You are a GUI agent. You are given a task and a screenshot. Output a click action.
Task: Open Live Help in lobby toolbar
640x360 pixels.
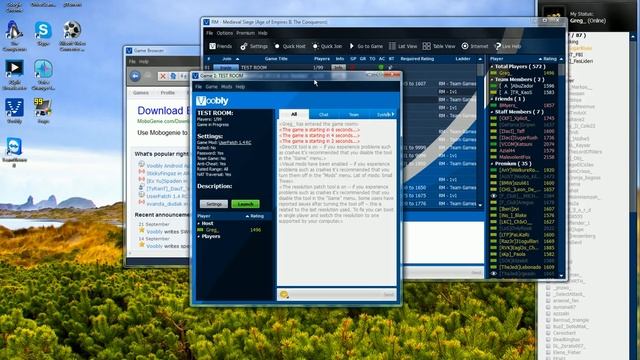pos(508,46)
